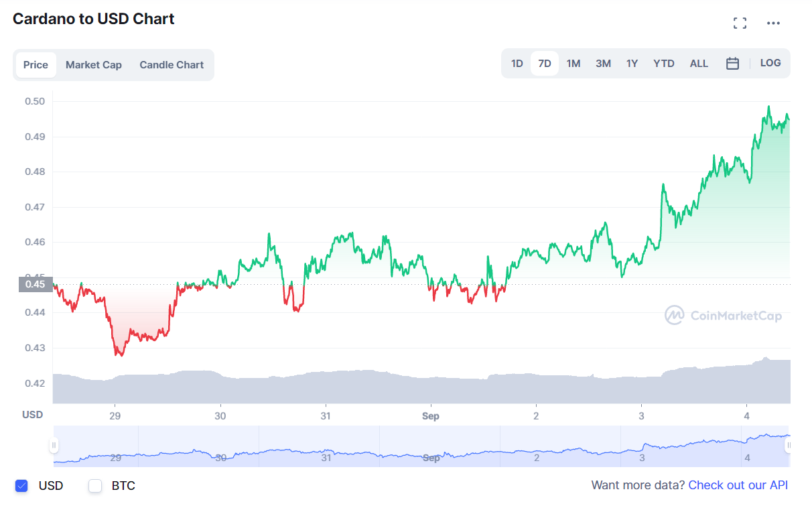Select the Price tab
The height and width of the screenshot is (510, 812).
coord(36,65)
